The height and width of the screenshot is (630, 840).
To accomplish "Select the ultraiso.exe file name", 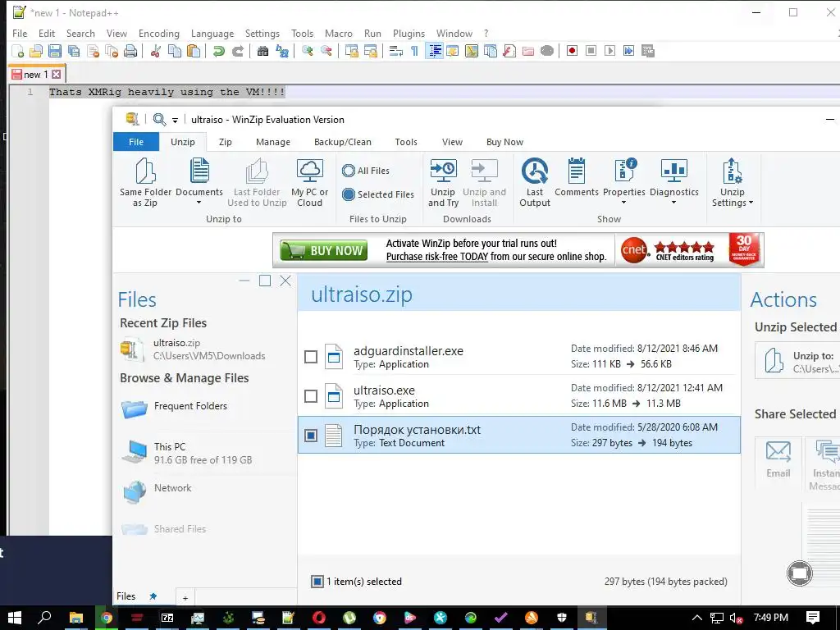I will [x=384, y=390].
